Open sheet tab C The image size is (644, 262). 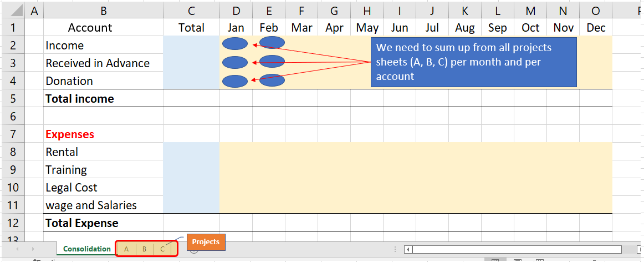(162, 249)
